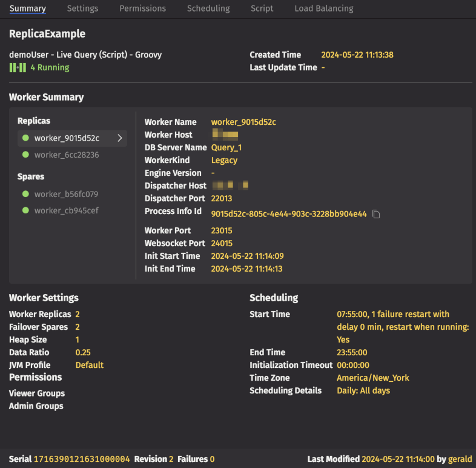Select replica worker_9015d52c entry
Viewport: 476px width, 468px height.
click(67, 138)
